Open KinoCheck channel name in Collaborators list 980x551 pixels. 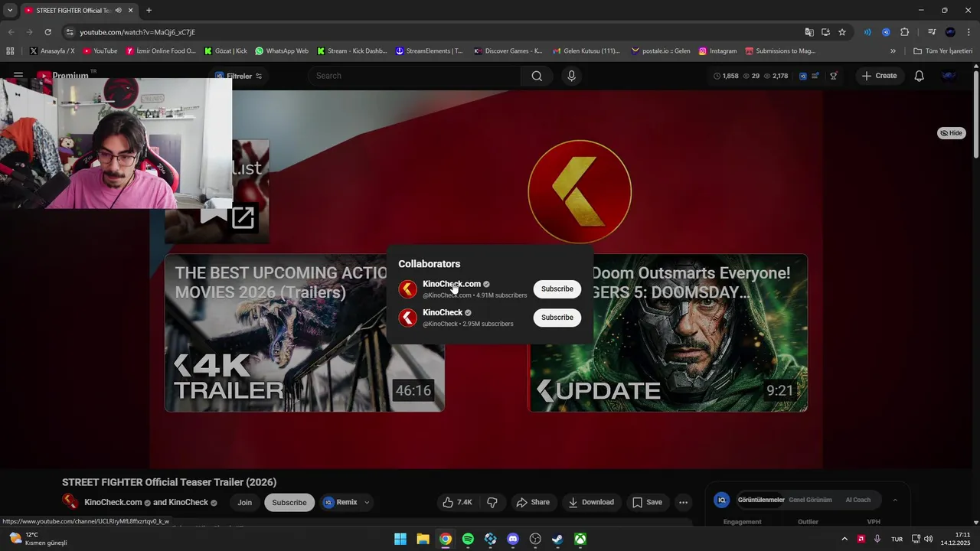tap(443, 312)
